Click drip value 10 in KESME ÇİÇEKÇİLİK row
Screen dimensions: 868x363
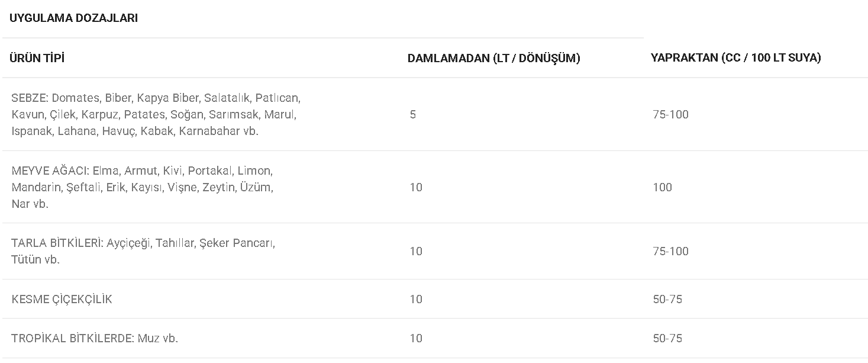tap(416, 299)
